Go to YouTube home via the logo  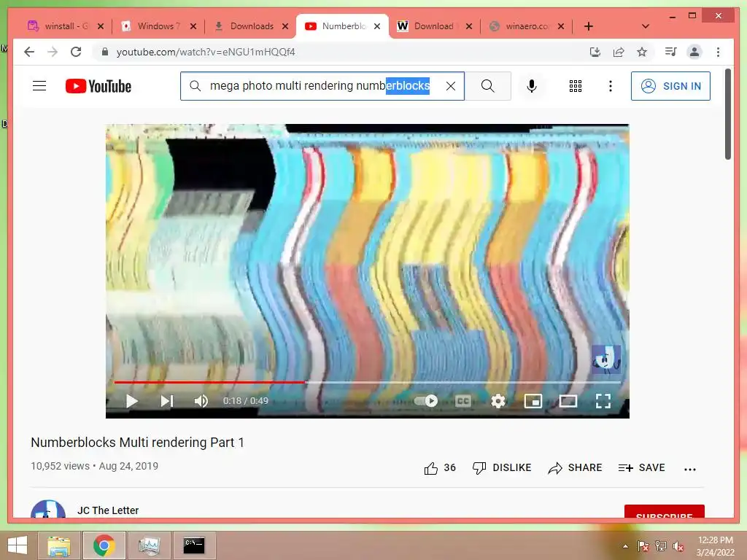click(98, 86)
